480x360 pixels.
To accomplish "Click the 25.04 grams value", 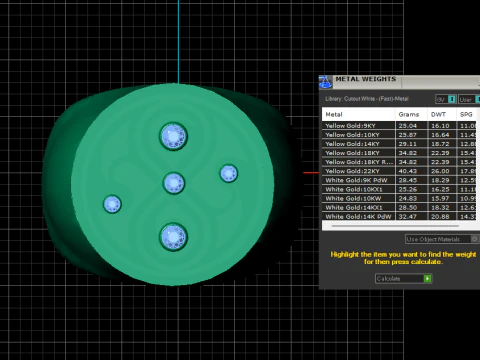I will [x=408, y=126].
